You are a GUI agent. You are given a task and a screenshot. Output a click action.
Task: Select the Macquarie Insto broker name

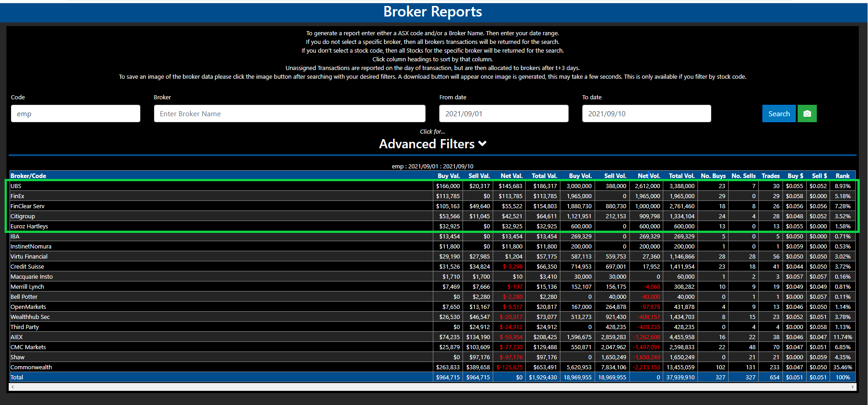tap(32, 276)
